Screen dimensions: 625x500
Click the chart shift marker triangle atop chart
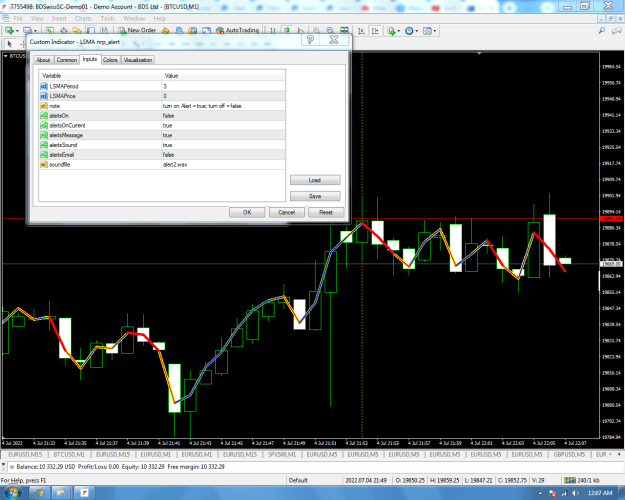(x=479, y=53)
